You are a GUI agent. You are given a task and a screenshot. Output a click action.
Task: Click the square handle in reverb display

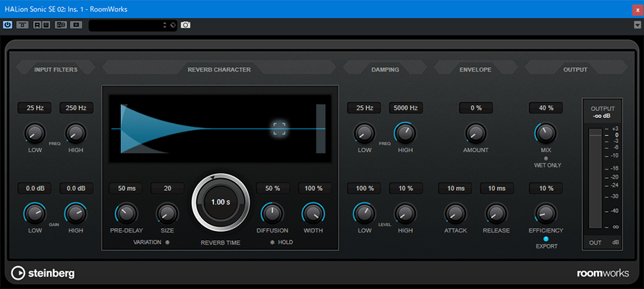pos(280,129)
